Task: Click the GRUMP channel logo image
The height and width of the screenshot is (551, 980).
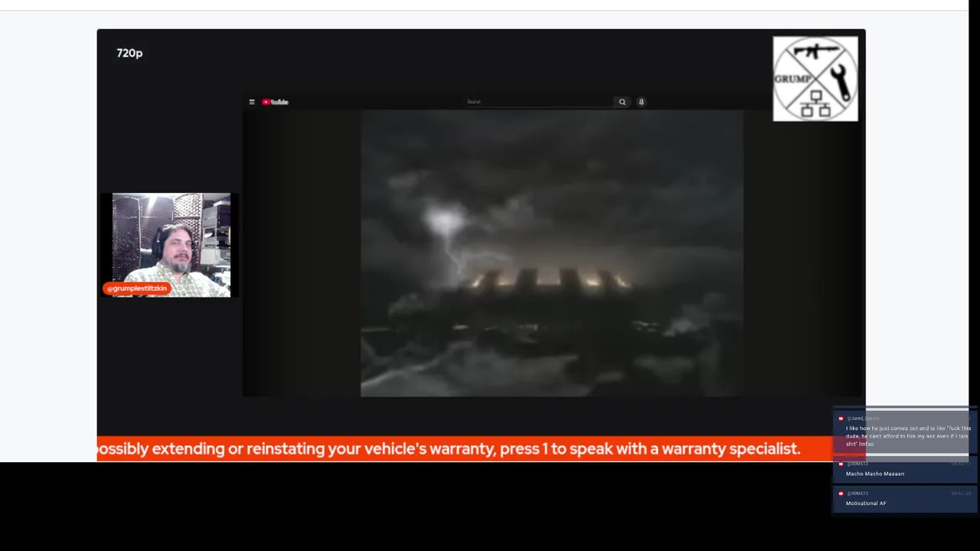Action: (x=815, y=79)
